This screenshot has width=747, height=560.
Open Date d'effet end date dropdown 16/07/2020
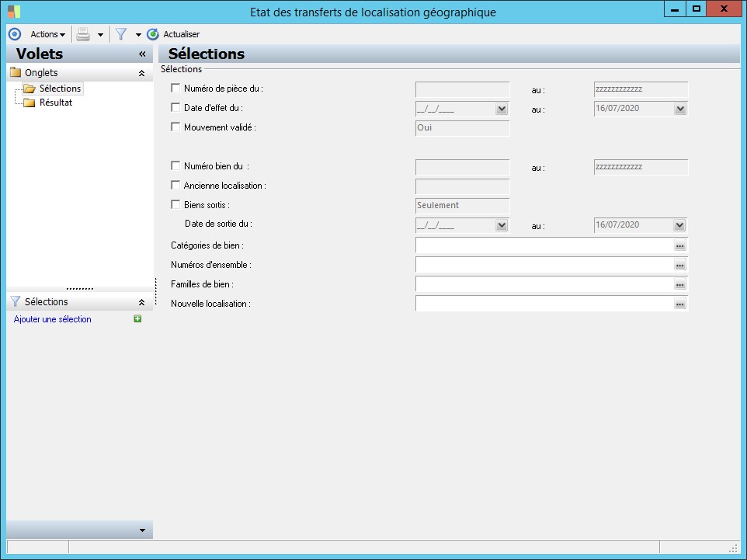679,110
